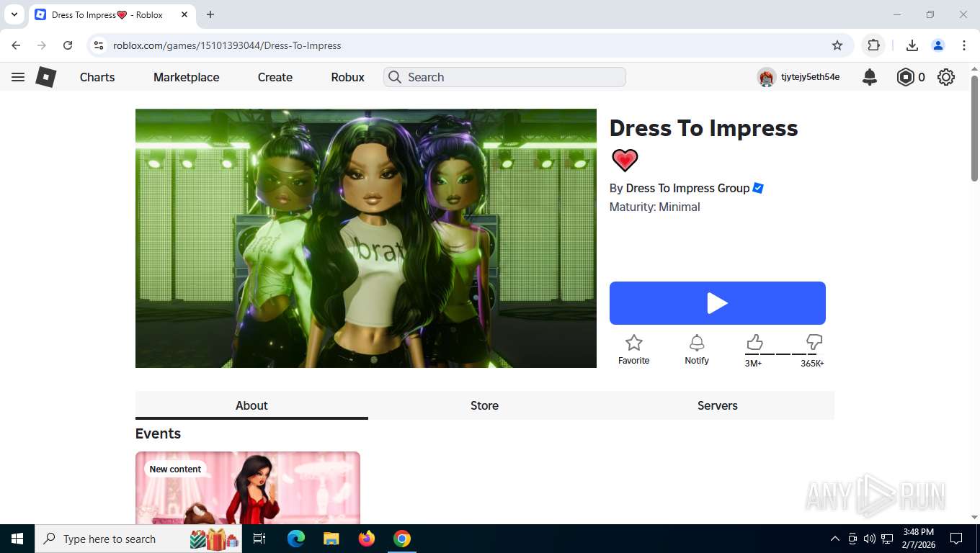This screenshot has height=553, width=980.
Task: Open File Explorer from taskbar
Action: (331, 539)
